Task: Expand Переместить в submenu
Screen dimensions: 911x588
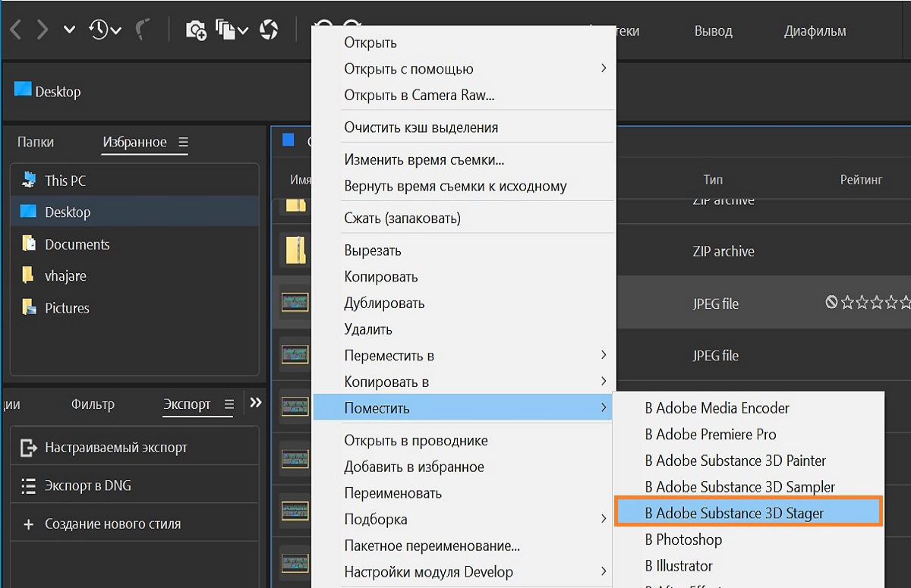Action: pyautogui.click(x=462, y=355)
